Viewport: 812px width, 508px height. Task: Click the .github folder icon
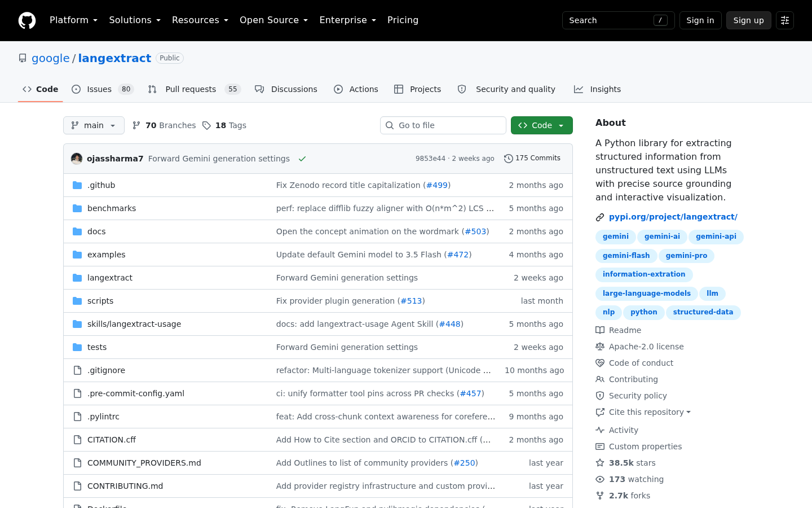pos(77,185)
